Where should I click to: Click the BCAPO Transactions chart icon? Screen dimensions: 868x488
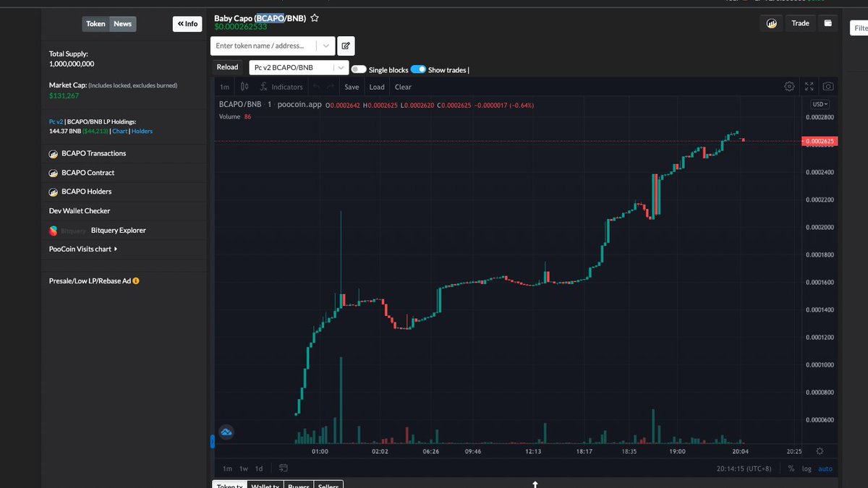53,154
